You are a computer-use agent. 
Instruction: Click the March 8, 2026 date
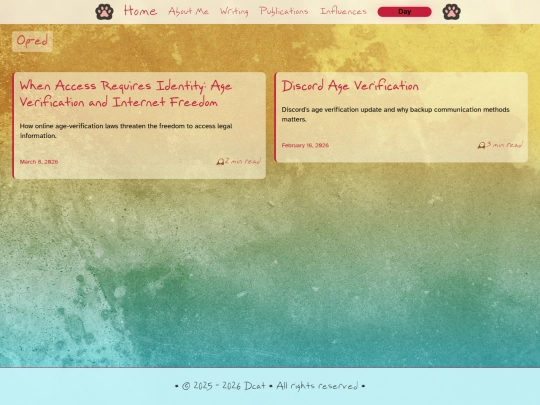[39, 162]
